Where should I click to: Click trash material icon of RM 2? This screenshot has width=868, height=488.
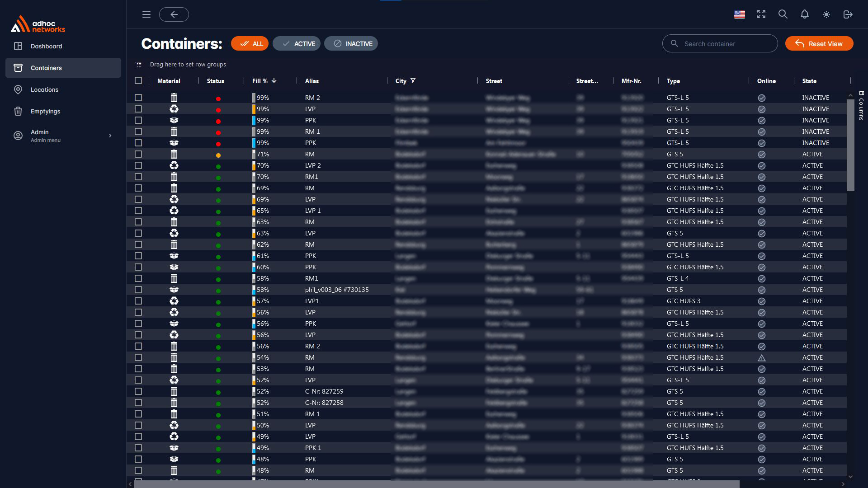[x=174, y=98]
